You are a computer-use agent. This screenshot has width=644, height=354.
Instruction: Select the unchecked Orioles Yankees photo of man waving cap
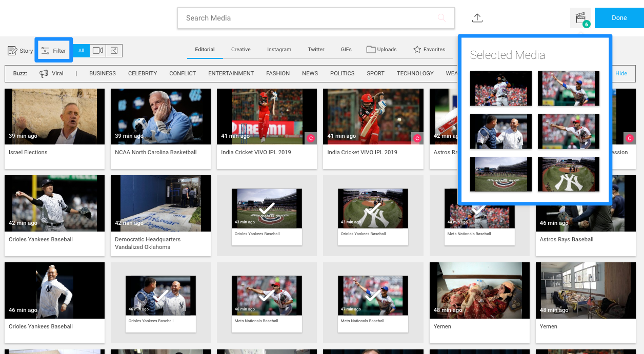point(54,291)
